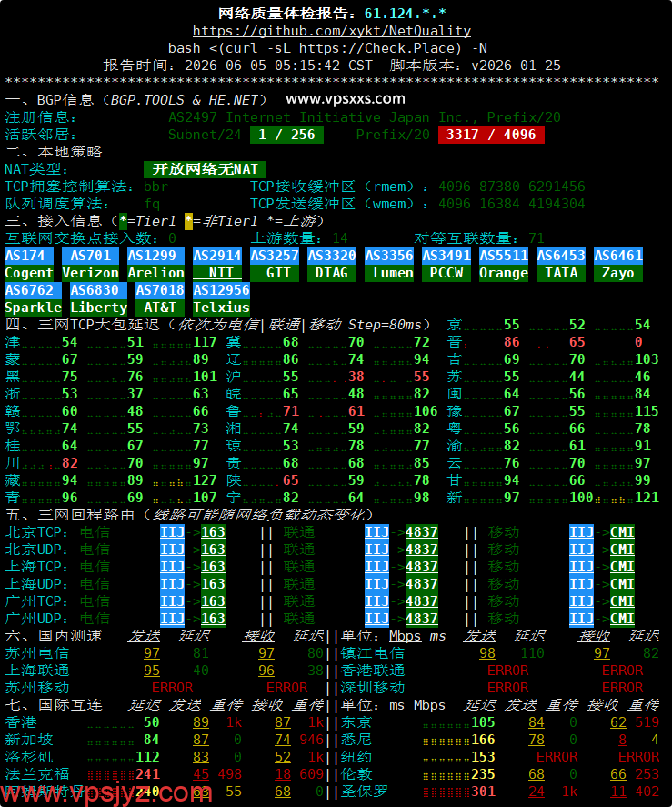Click the Zayo label
Screen dimensions: 672x807
(x=618, y=273)
